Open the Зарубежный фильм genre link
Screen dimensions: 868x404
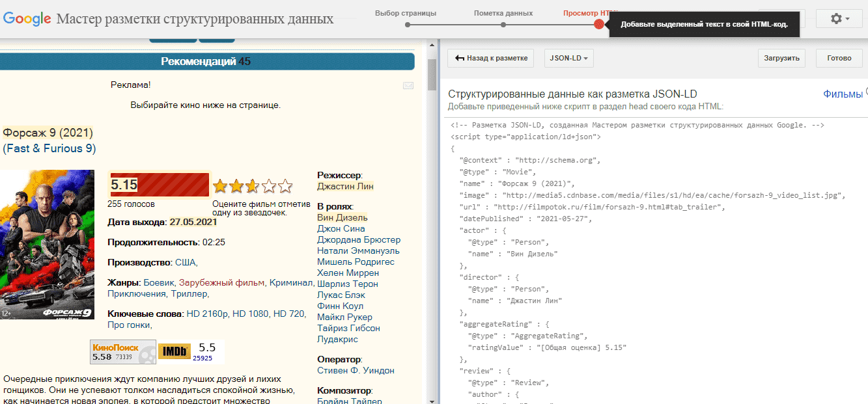coord(222,282)
